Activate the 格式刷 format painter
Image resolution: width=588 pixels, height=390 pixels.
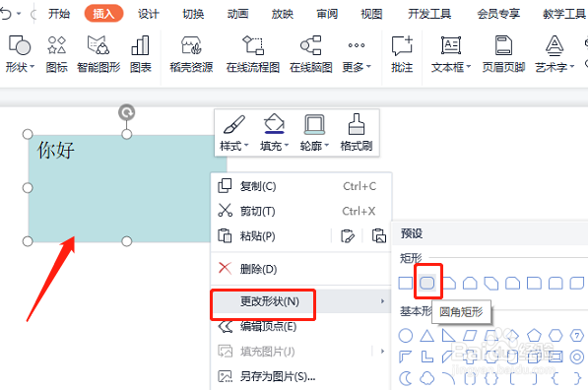point(357,133)
